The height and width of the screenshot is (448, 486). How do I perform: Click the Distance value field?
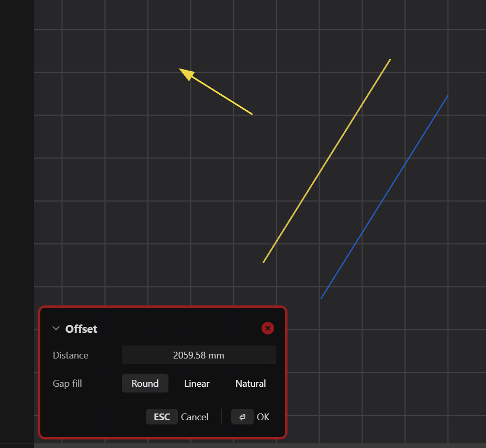coord(199,355)
